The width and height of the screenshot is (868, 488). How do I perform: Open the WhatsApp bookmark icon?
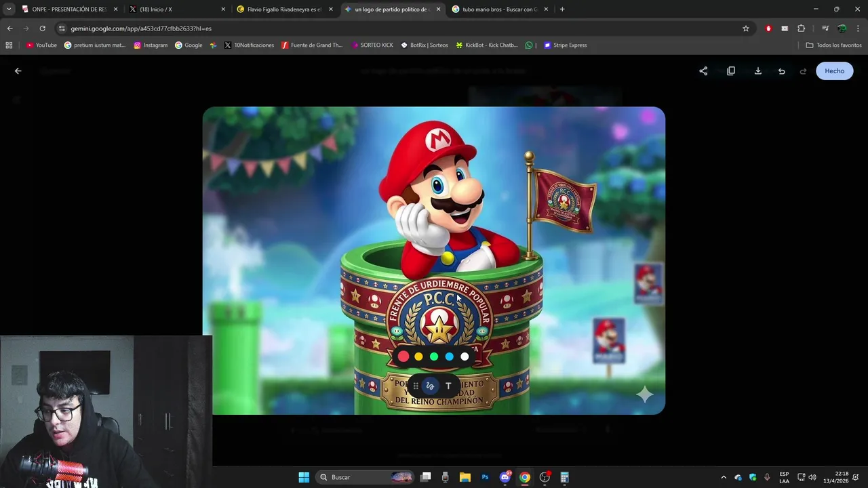pos(530,45)
